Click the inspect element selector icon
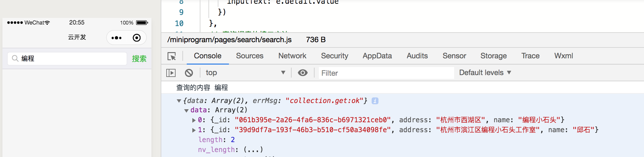Viewport: 644px width, 157px height. [172, 56]
